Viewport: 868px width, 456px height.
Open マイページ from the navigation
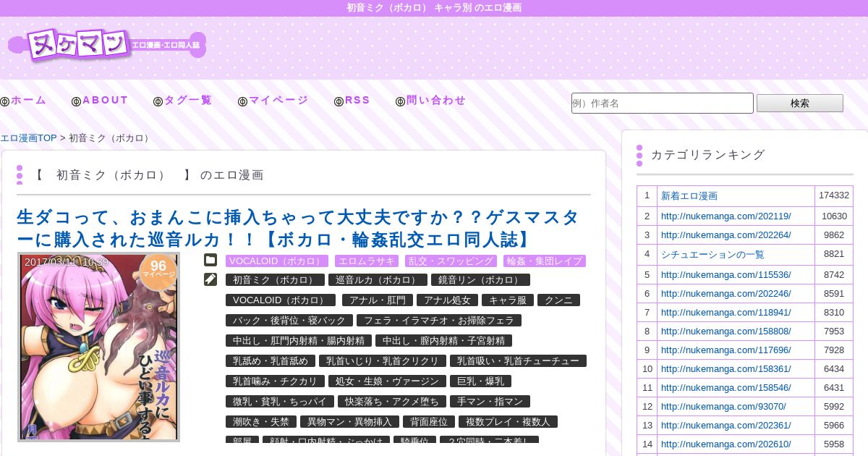tap(273, 101)
